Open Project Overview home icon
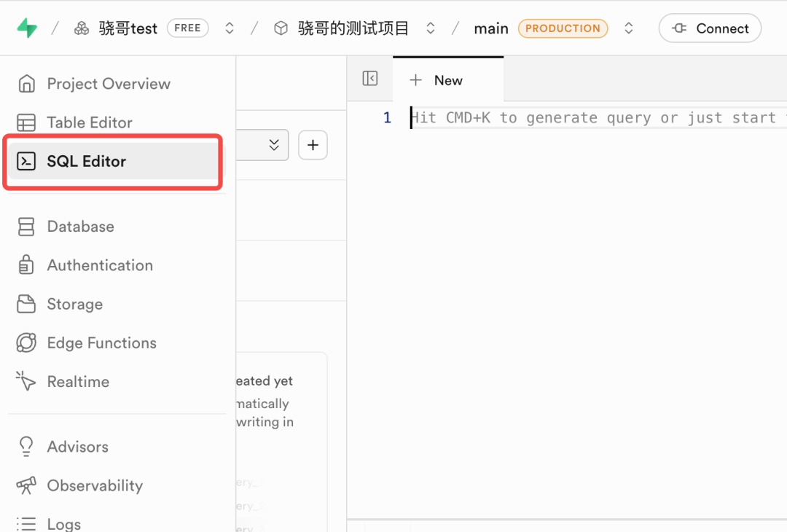This screenshot has width=787, height=532. click(26, 84)
